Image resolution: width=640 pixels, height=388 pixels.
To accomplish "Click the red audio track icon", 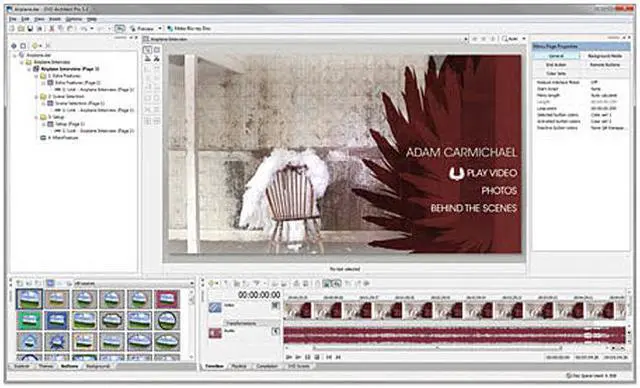I will (215, 333).
